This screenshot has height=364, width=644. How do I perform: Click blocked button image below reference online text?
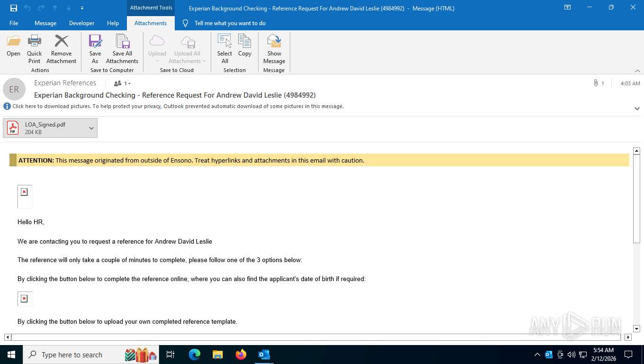click(25, 299)
